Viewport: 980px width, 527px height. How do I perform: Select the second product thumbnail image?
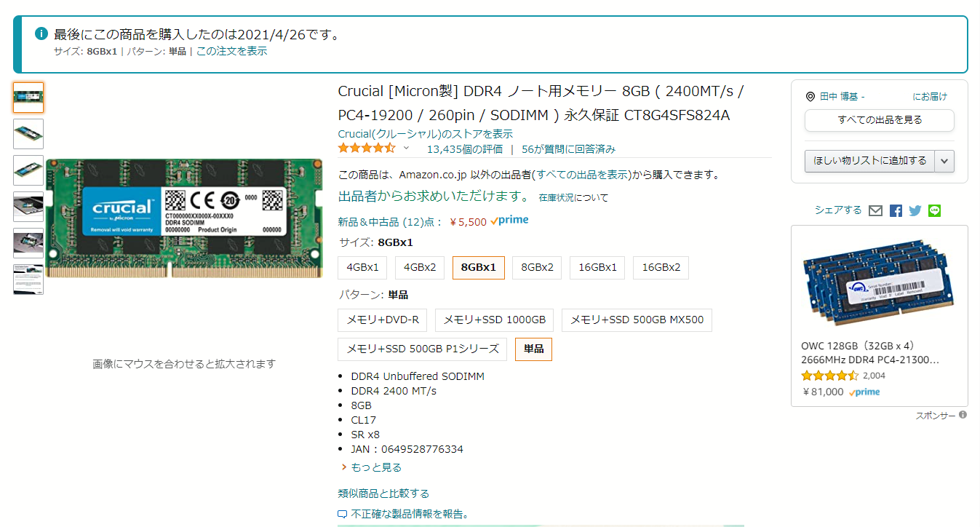[x=28, y=134]
